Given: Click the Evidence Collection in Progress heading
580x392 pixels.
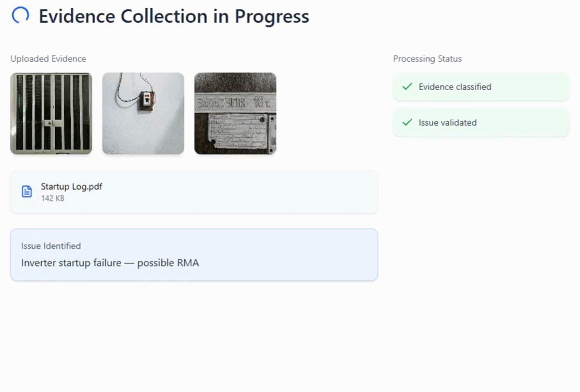Looking at the screenshot, I should 174,16.
